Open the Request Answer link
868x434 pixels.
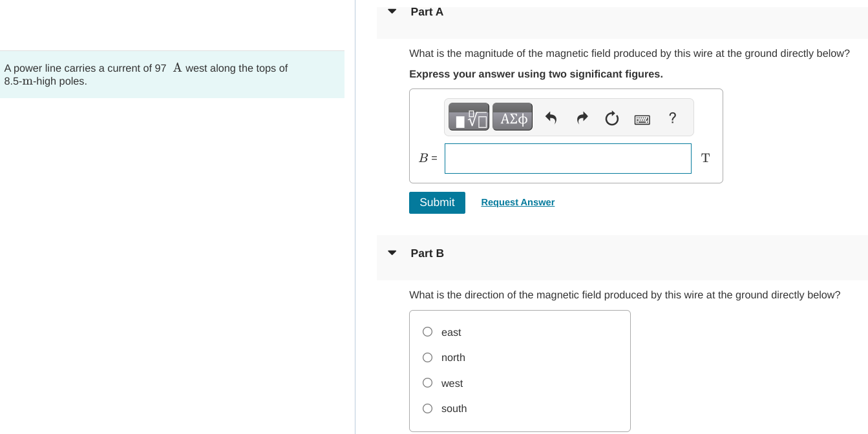click(518, 202)
